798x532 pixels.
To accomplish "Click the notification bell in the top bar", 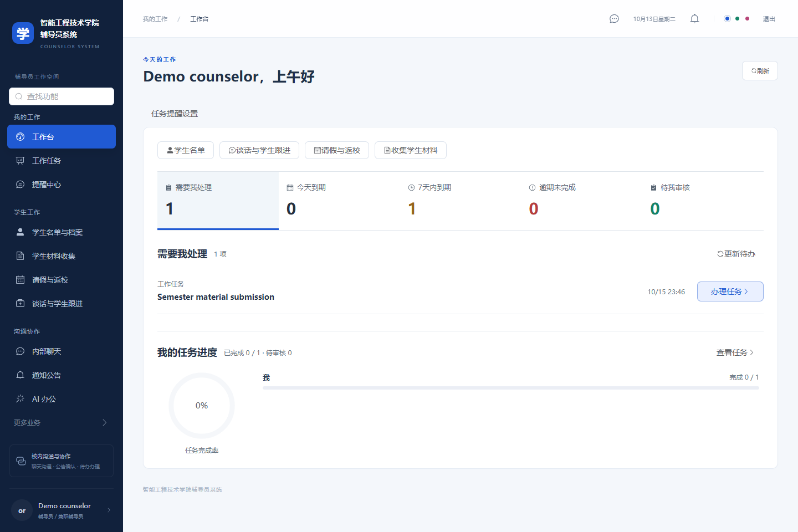I will [x=694, y=19].
